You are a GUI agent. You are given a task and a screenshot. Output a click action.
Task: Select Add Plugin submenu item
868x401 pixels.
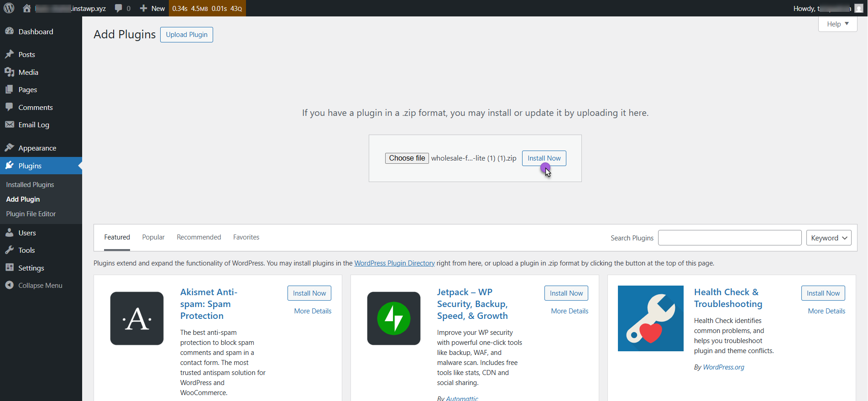coord(23,199)
